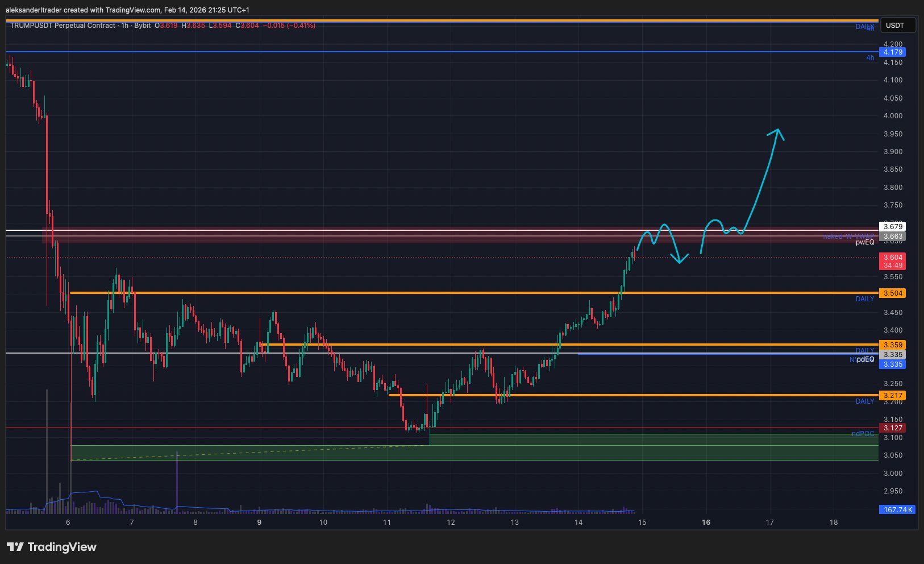Viewport: 924px width, 564px height.
Task: Click the 2.950 tick on the price axis
Action: point(893,491)
